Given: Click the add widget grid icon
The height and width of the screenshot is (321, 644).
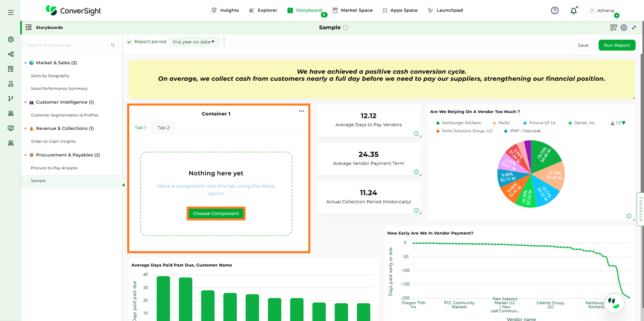Looking at the screenshot, I should pyautogui.click(x=613, y=28).
